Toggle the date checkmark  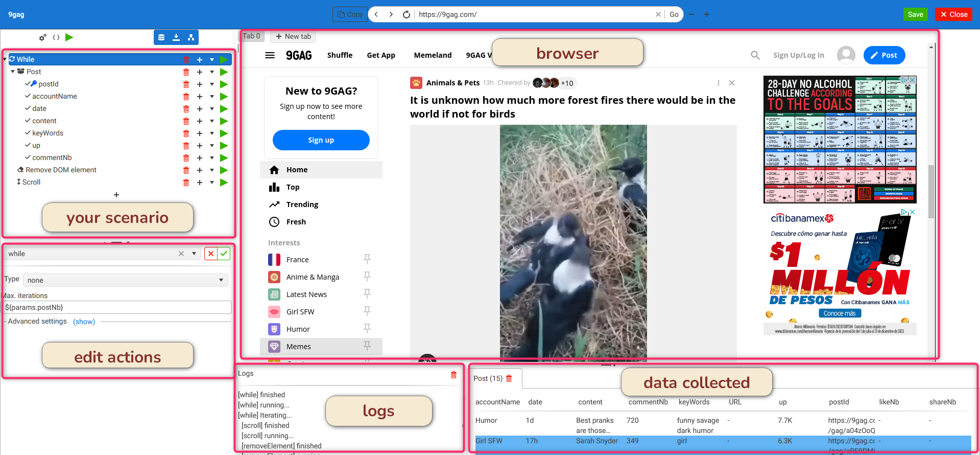click(28, 108)
